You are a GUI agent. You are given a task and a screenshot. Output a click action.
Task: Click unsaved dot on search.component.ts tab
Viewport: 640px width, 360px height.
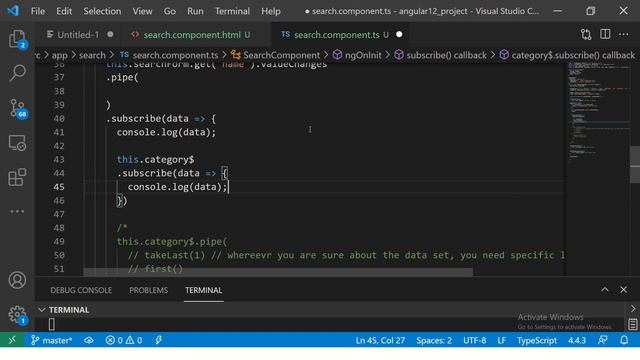click(x=399, y=35)
